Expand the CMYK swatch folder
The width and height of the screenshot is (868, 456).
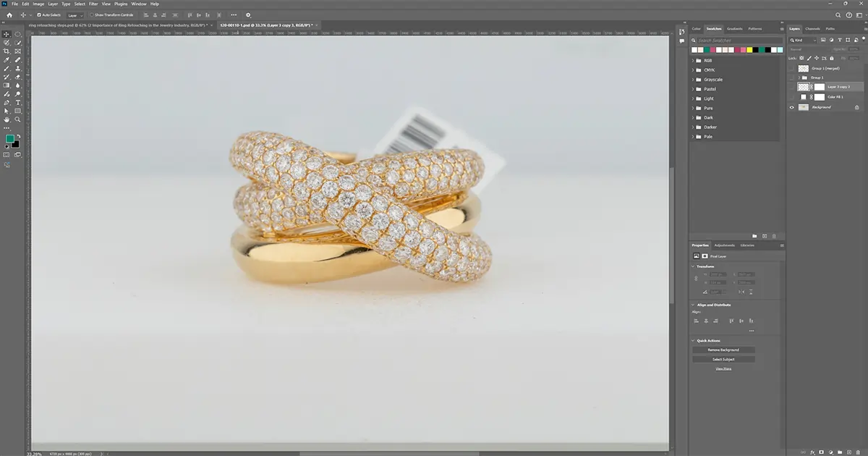693,70
